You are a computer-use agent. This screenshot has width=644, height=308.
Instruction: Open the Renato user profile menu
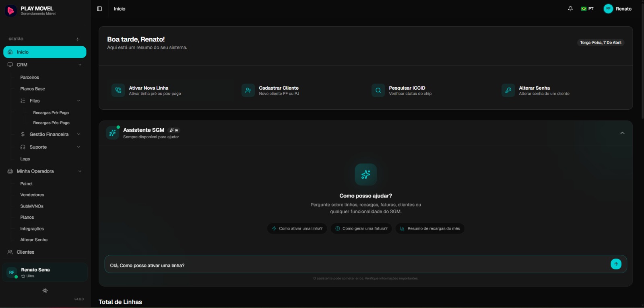pyautogui.click(x=618, y=9)
